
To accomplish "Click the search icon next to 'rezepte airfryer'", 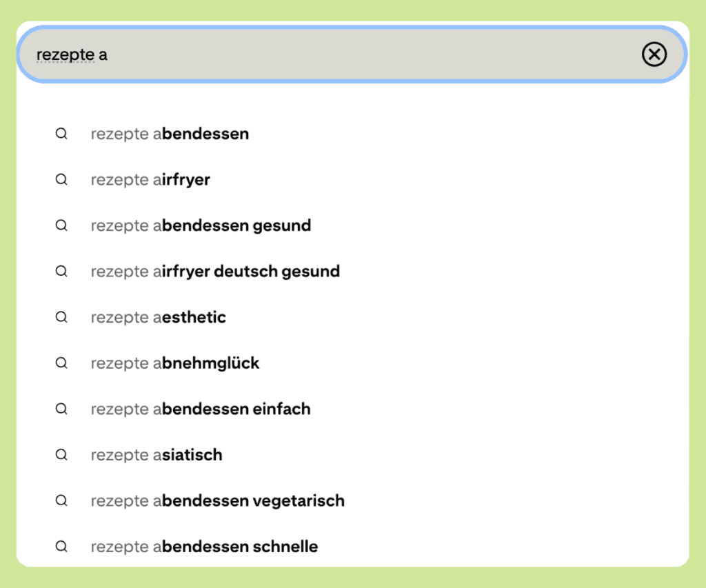I will point(61,180).
